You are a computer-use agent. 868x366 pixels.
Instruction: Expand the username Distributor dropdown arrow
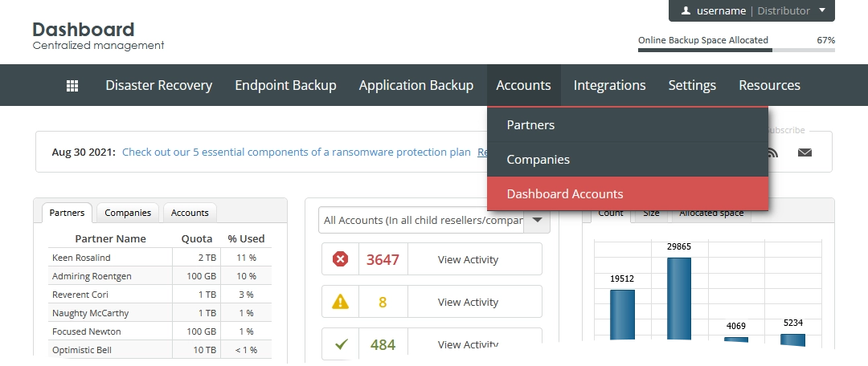821,10
